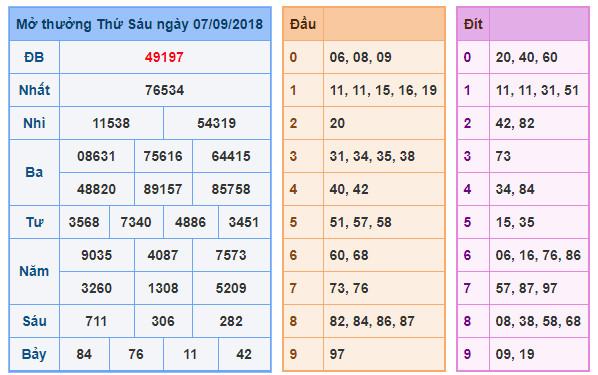Select the Ba prize label
Screen dimensions: 598x375
[x=34, y=172]
